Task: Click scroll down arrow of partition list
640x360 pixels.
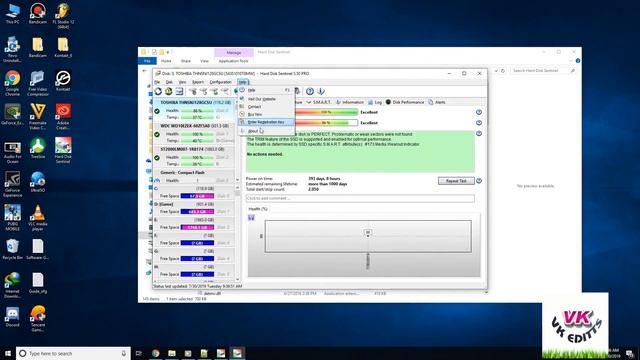Action: click(238, 280)
